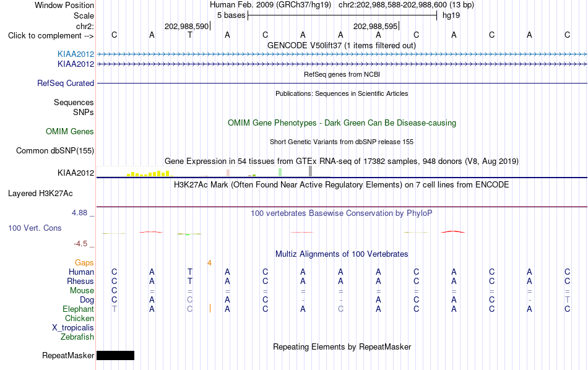This screenshot has height=370, width=588.
Task: Click the OMIM Gene Phenotypes title
Action: 342,123
